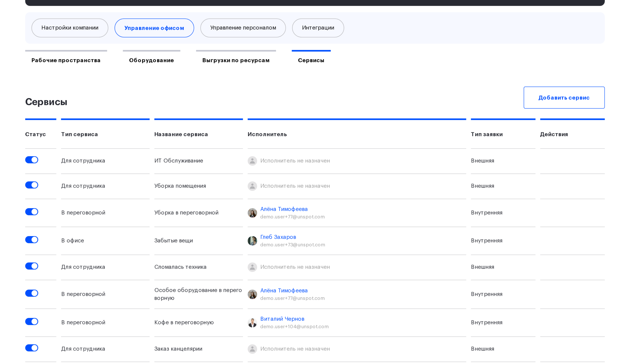The image size is (630, 364).
Task: Open Глеб Захаров profile link
Action: point(278,237)
